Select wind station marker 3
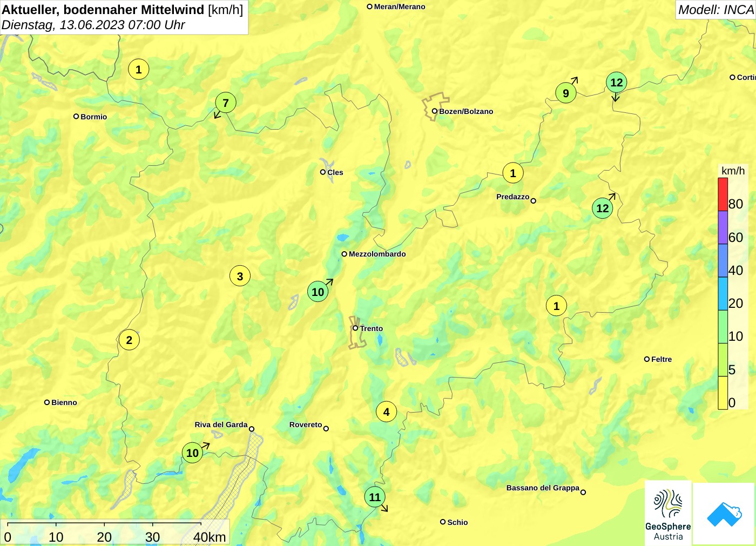This screenshot has width=756, height=546. click(x=240, y=276)
